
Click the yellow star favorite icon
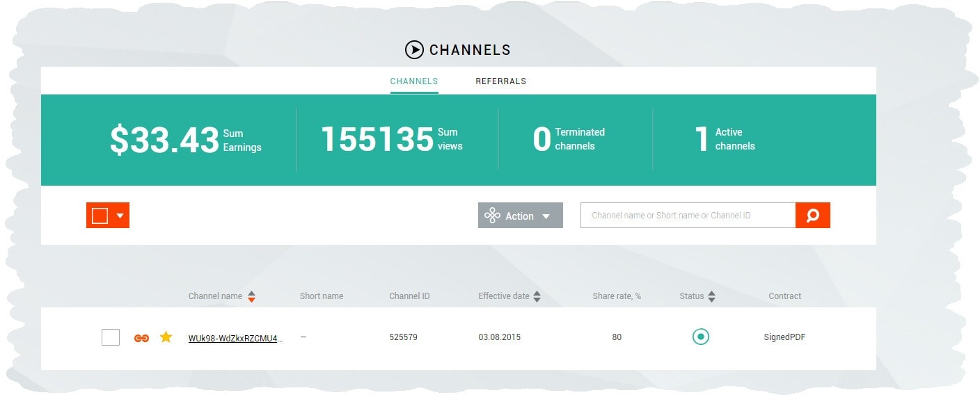[166, 337]
